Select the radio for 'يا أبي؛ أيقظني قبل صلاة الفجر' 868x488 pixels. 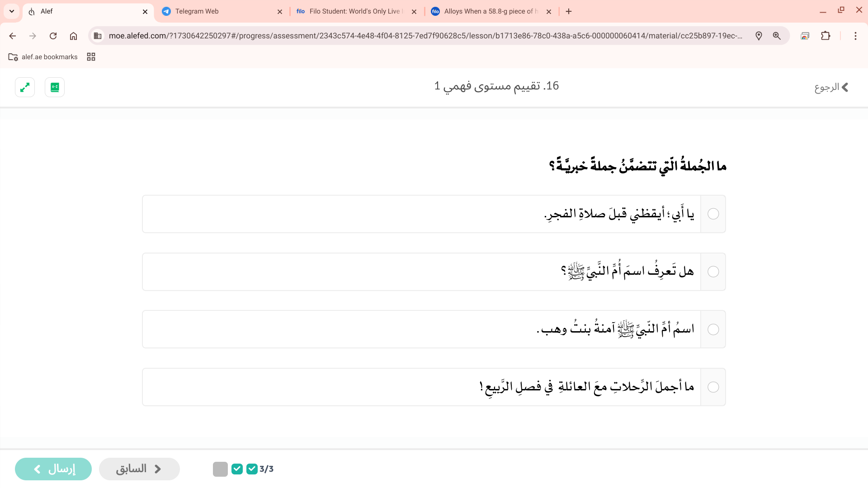pyautogui.click(x=713, y=214)
